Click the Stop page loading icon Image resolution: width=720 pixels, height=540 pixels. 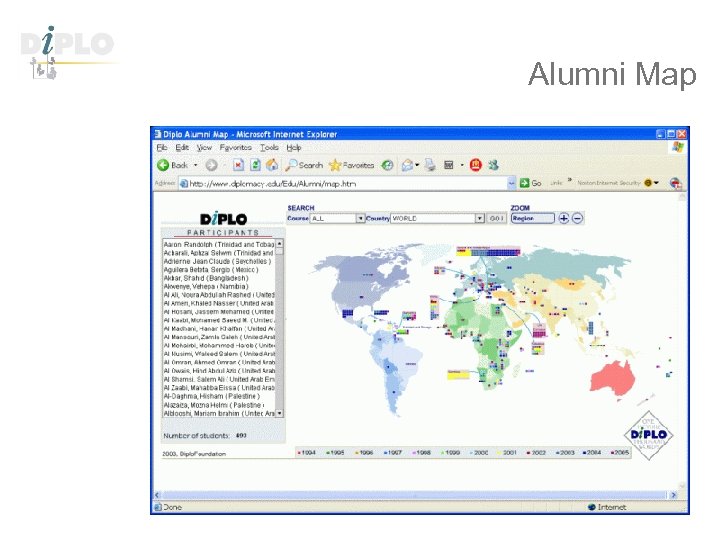(x=238, y=165)
